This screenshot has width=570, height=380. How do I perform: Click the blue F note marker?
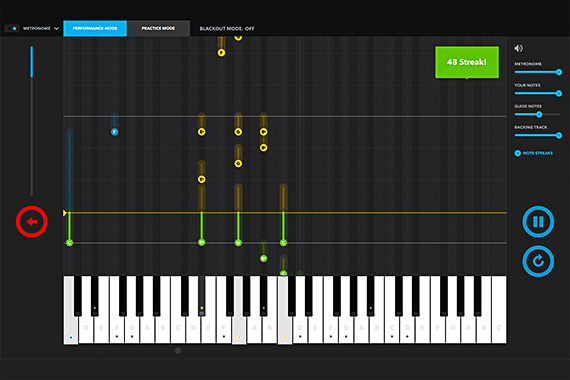tap(115, 132)
